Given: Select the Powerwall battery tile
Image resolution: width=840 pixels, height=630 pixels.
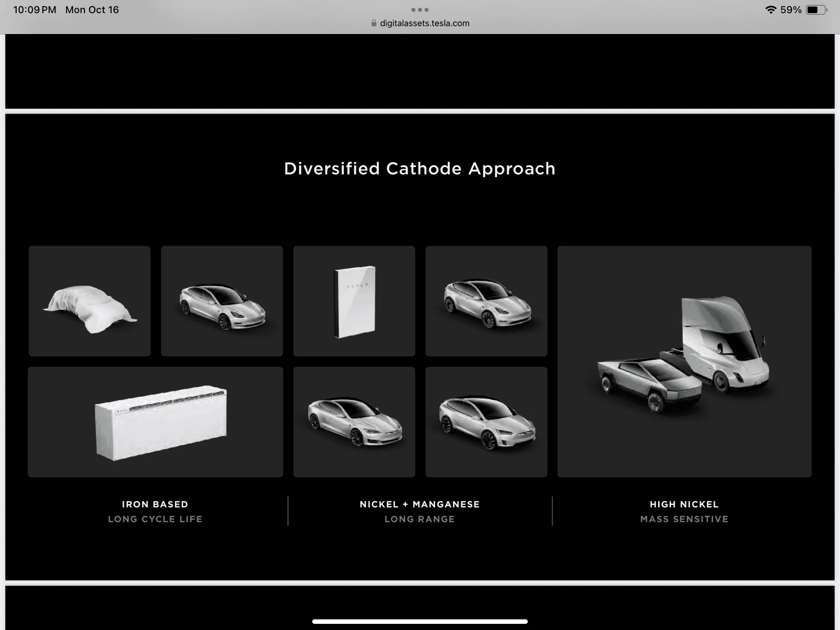Looking at the screenshot, I should 354,301.
